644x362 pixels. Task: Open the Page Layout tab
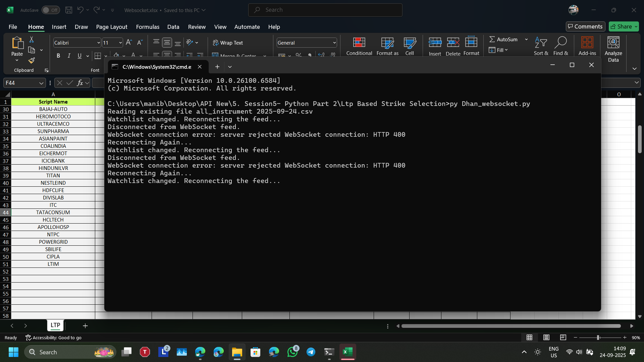tap(112, 27)
